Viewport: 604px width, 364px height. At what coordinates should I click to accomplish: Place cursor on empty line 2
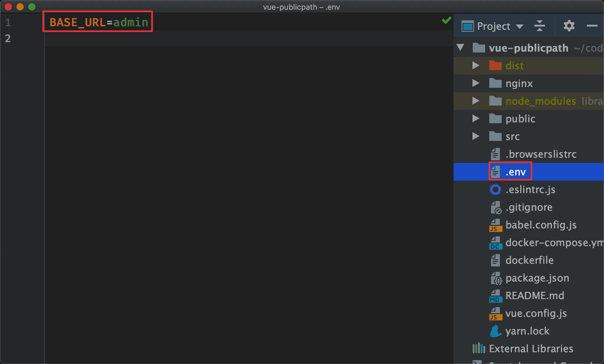point(249,38)
